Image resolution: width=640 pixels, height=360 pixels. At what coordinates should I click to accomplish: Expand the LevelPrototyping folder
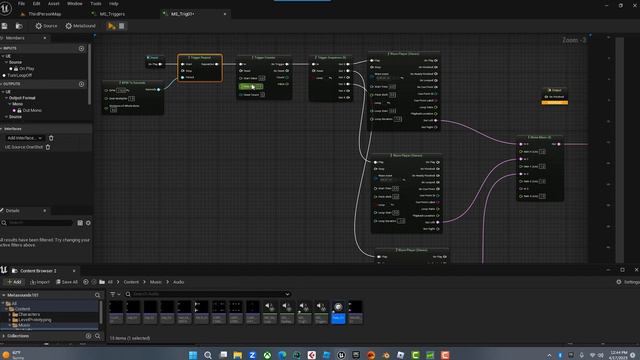10,320
